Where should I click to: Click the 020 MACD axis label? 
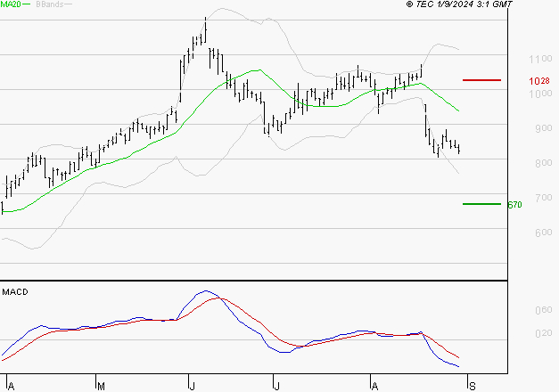click(544, 333)
